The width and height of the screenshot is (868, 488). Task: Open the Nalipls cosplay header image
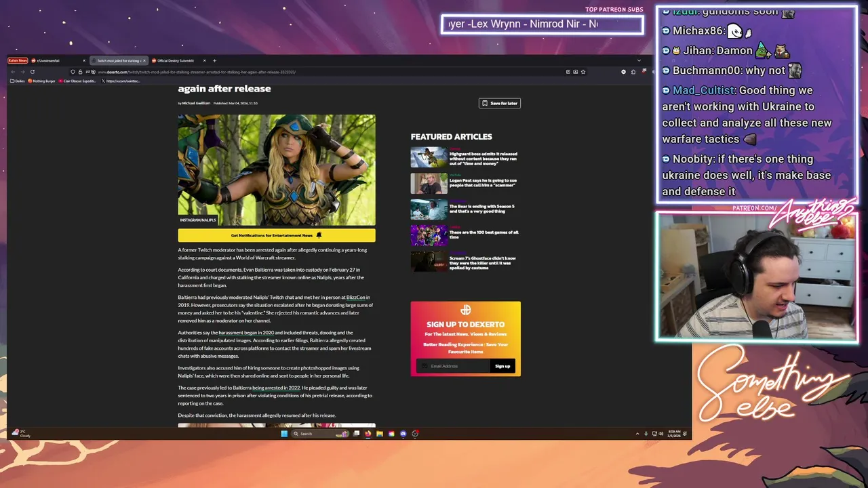coord(277,169)
